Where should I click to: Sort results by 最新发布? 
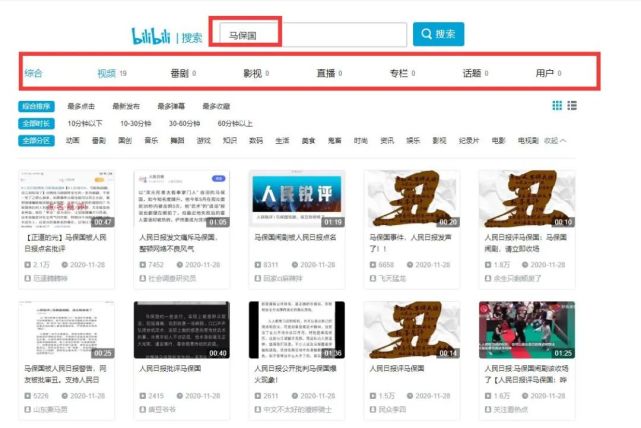[126, 106]
